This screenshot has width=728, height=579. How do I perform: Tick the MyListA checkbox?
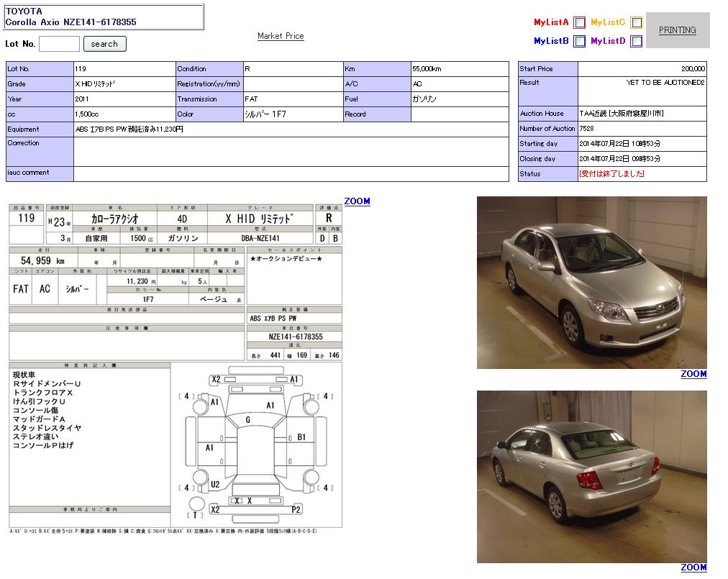[x=579, y=22]
